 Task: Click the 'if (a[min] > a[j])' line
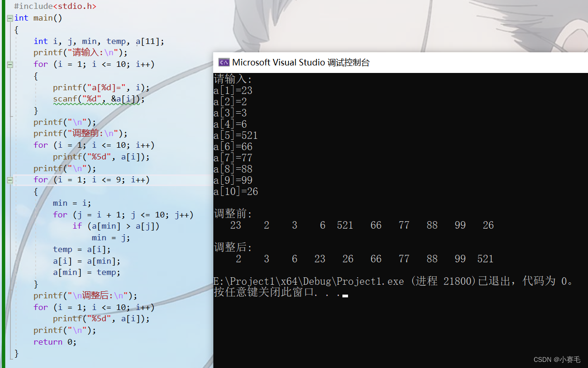116,226
